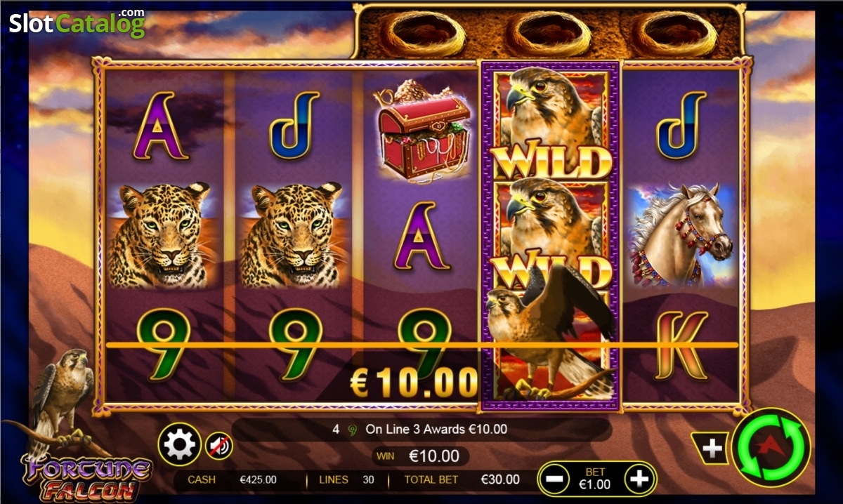Toggle the sound mute icon
The width and height of the screenshot is (843, 504).
218,445
